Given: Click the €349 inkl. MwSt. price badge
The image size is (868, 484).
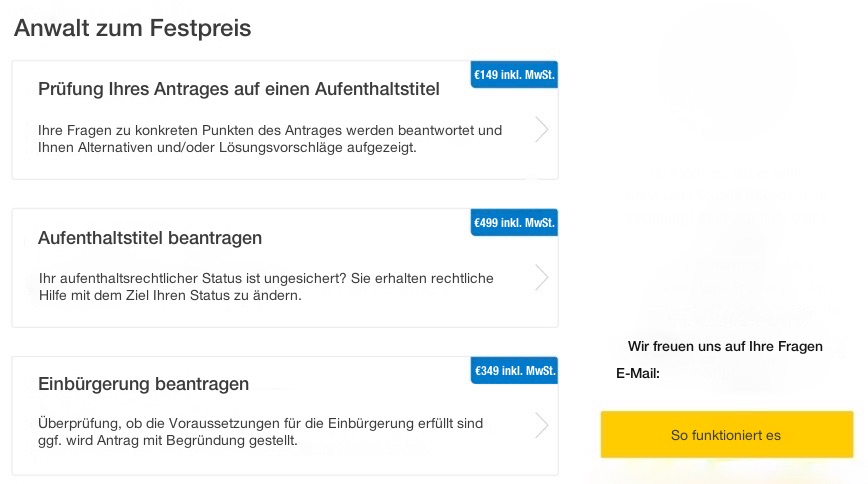Looking at the screenshot, I should pyautogui.click(x=514, y=371).
